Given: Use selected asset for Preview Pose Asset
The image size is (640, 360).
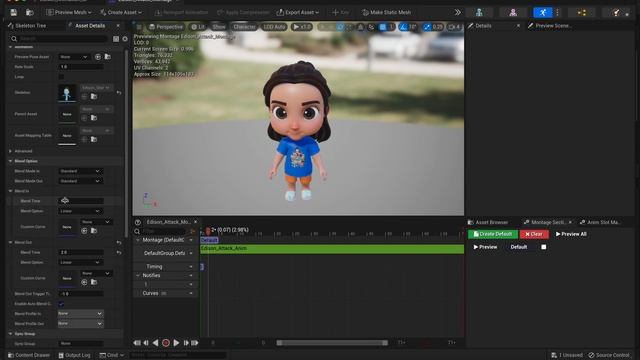Looking at the screenshot, I should point(98,57).
